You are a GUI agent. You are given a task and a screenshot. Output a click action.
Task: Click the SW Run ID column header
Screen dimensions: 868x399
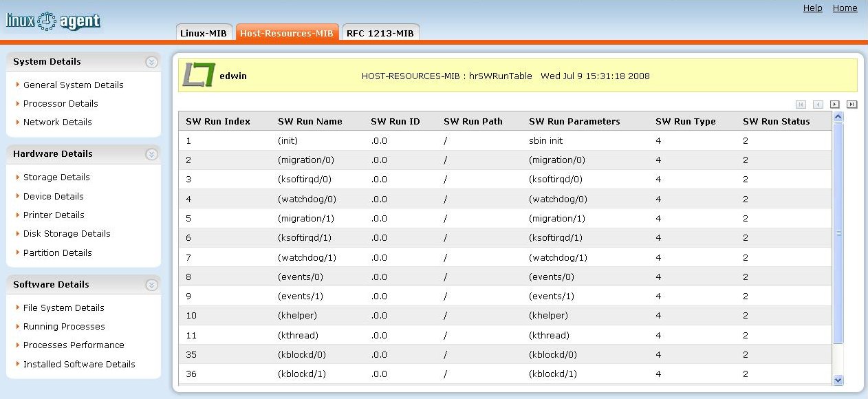[395, 122]
